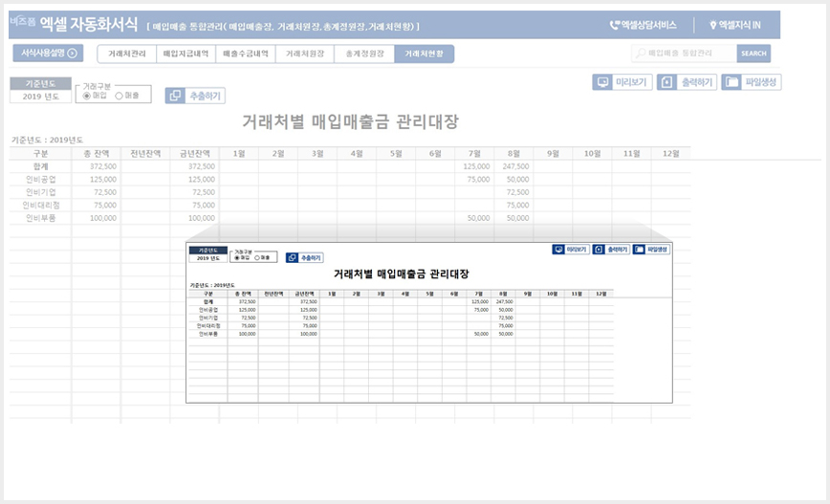Switch to the 매출수금내역 tab
Image resolution: width=830 pixels, height=504 pixels.
coord(246,54)
